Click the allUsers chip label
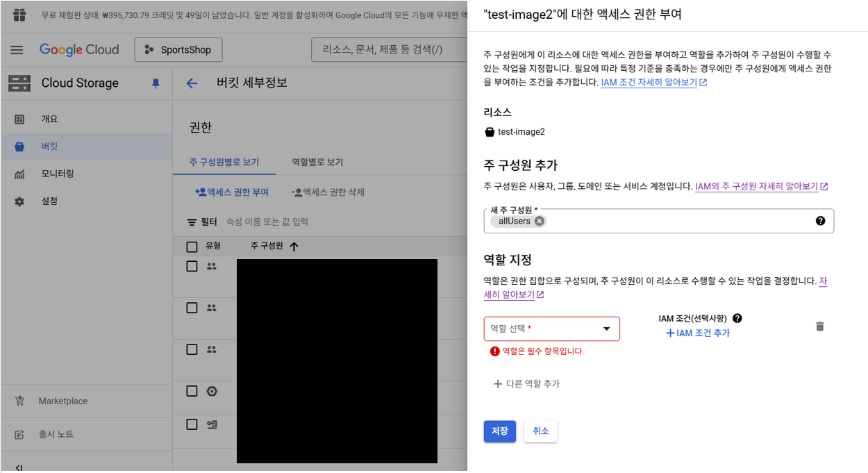868x473 pixels. point(515,221)
